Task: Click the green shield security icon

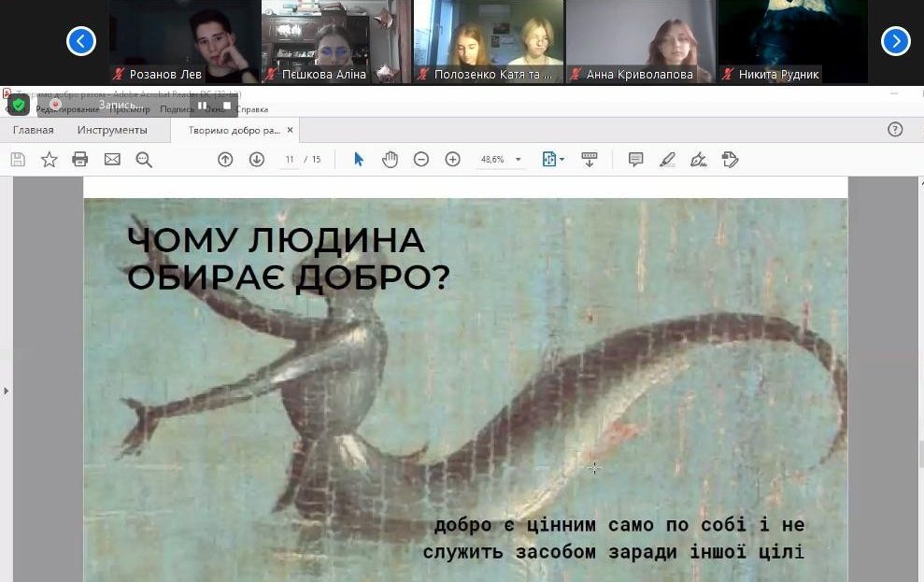Action: pos(19,106)
